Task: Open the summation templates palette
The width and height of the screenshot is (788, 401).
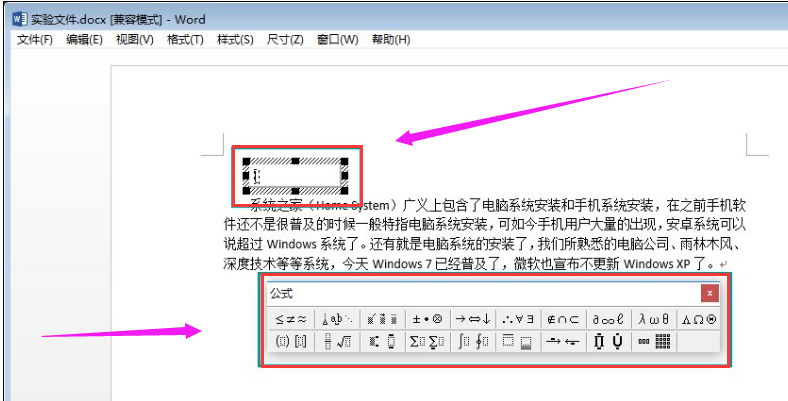Action: click(x=427, y=343)
